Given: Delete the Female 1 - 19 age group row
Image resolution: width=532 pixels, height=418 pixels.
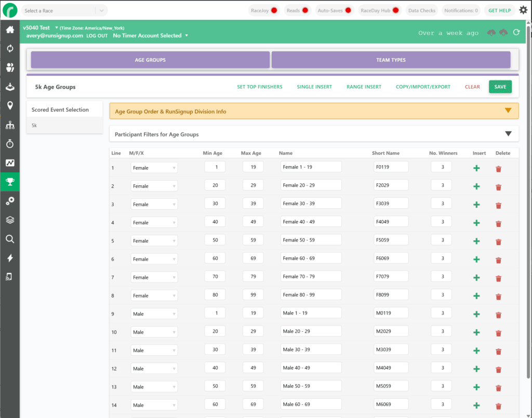Looking at the screenshot, I should [x=498, y=168].
